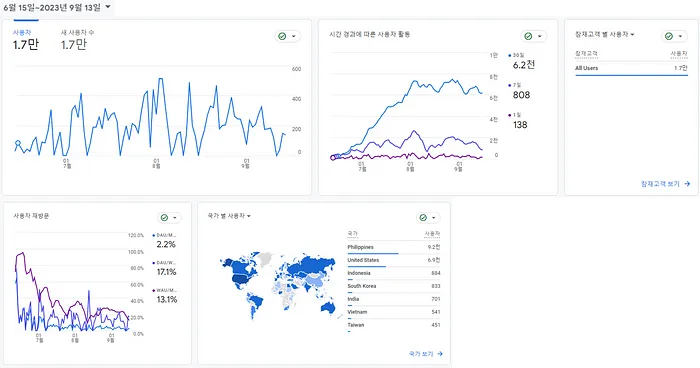
Task: Click the 9.2천 value for Philippines
Action: (433, 247)
